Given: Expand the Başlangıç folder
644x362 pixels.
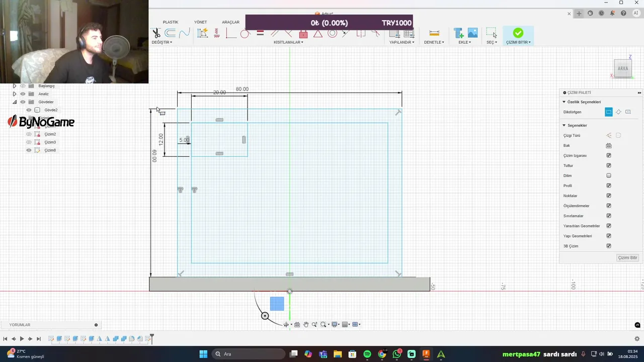Looking at the screenshot, I should [14, 86].
